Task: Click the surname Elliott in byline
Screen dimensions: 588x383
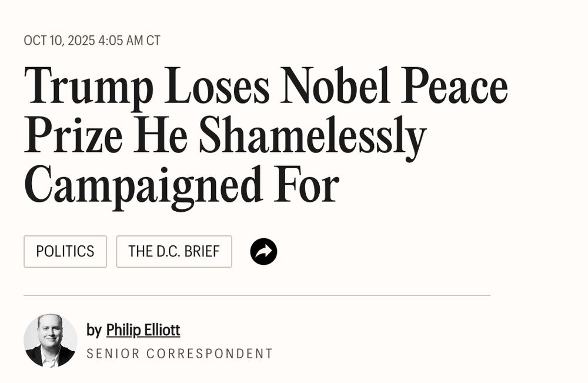Action: click(161, 331)
